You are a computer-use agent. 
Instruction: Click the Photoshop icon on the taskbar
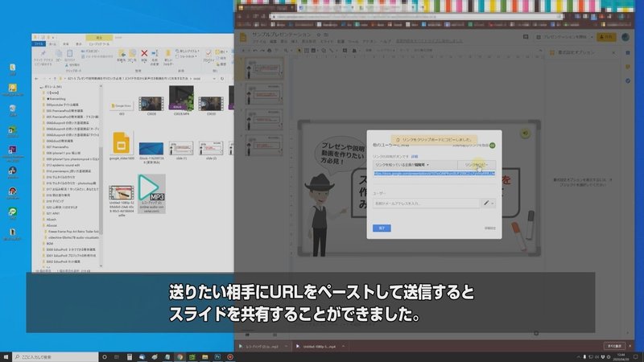click(217, 357)
